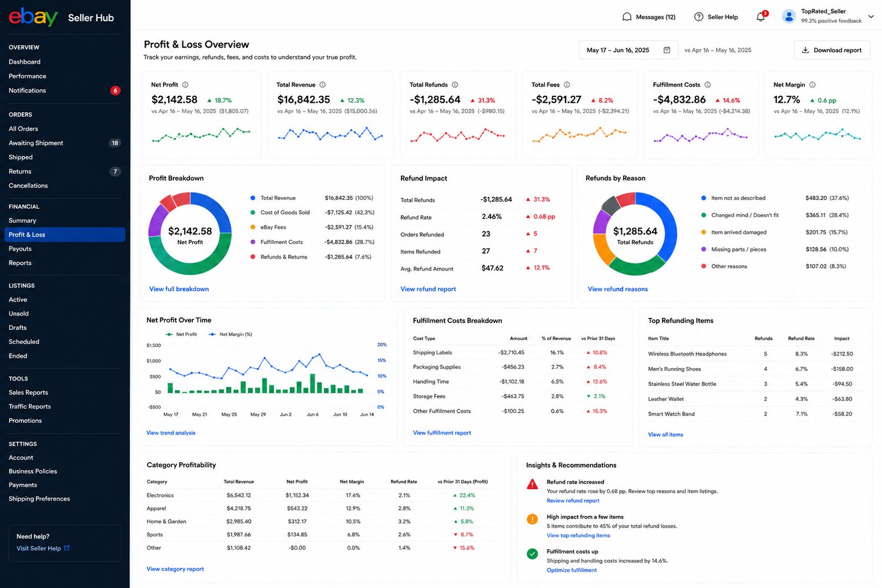Click the eBay logo
This screenshot has height=588, width=882.
(x=33, y=17)
